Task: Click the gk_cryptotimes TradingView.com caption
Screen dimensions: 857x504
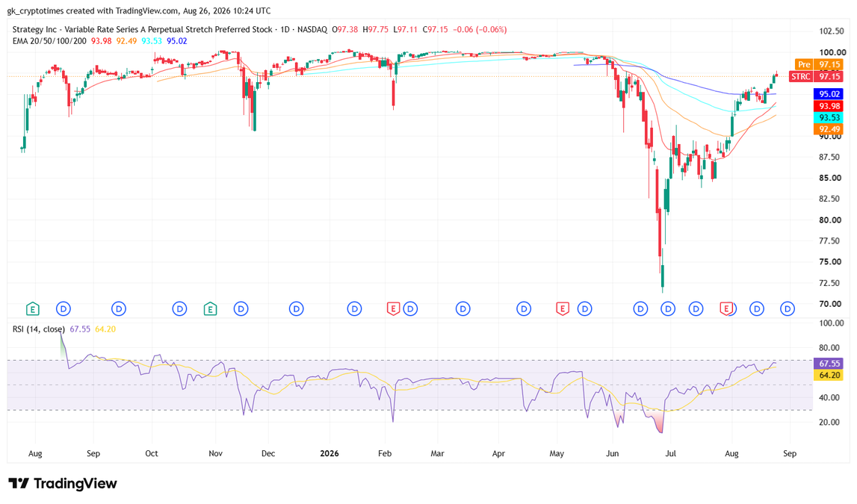Action: tap(138, 11)
